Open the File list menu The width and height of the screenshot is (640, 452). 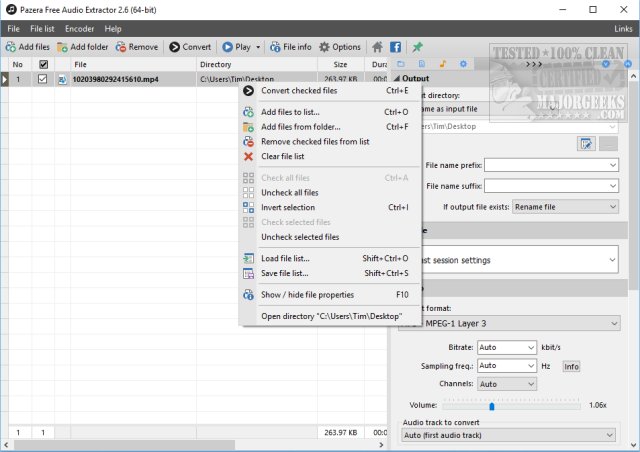42,29
